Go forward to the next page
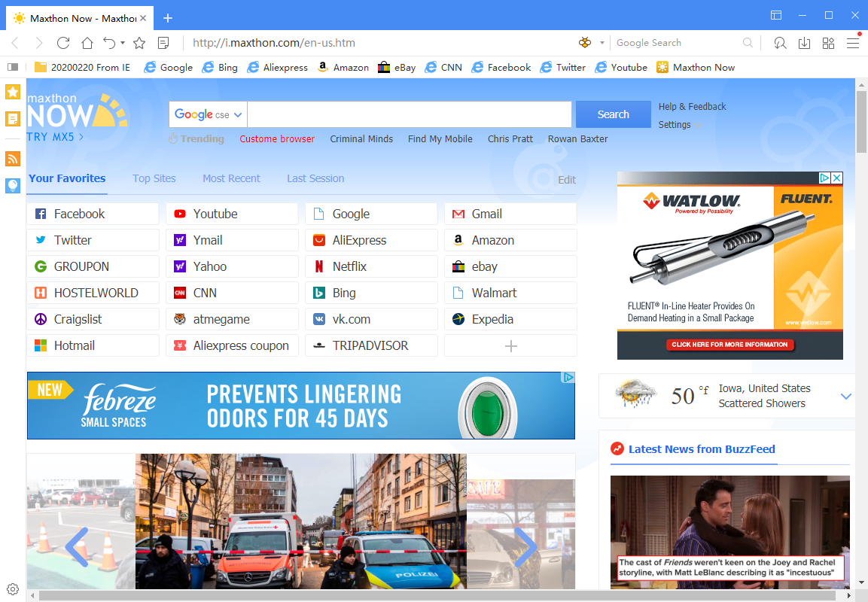 tap(38, 43)
